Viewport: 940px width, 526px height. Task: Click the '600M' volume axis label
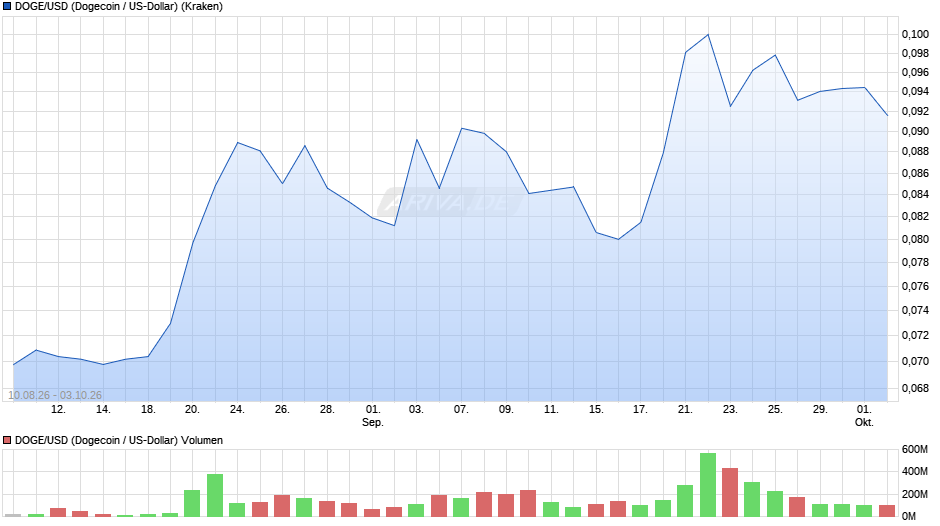tap(915, 449)
